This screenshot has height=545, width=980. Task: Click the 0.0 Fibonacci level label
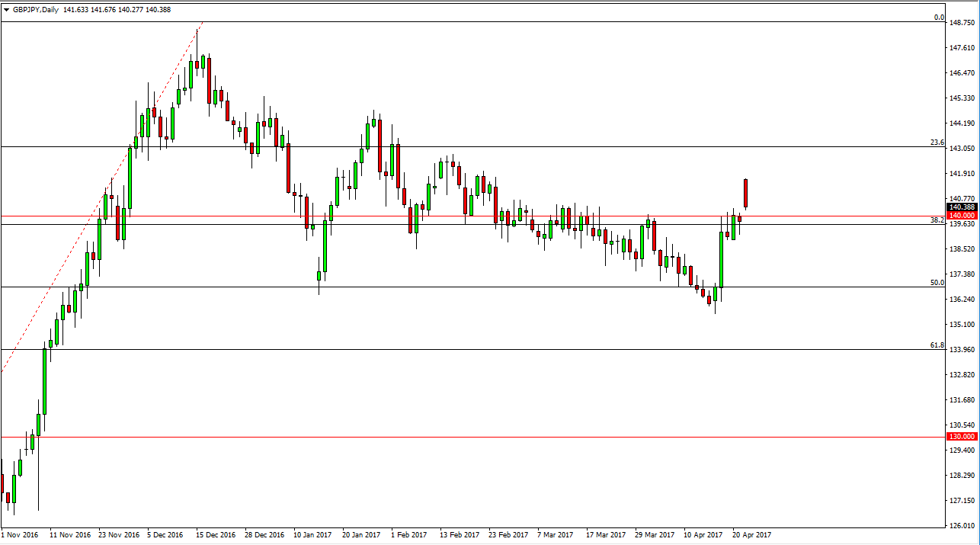(939, 17)
